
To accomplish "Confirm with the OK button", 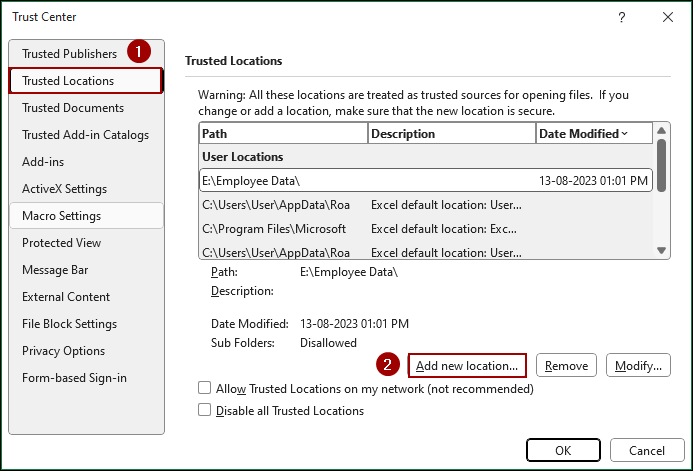I will tap(563, 450).
